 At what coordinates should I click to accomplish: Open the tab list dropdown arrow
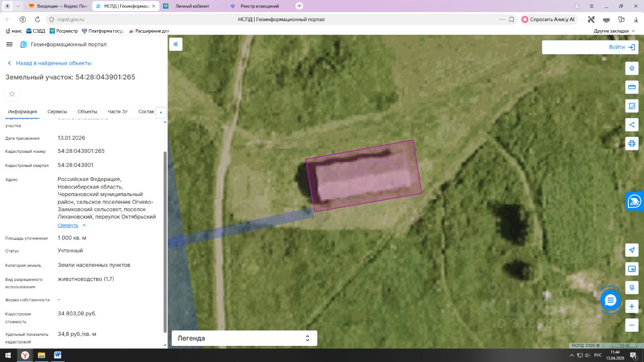click(x=18, y=6)
